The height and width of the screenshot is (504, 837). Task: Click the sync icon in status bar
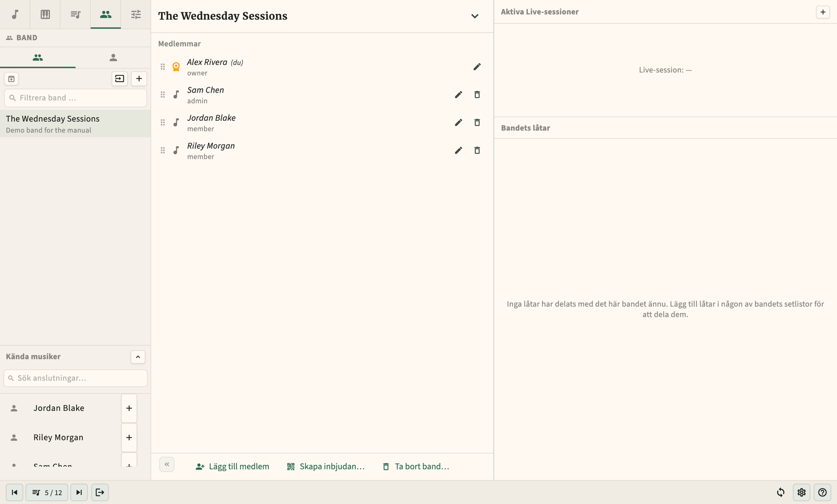(x=781, y=492)
